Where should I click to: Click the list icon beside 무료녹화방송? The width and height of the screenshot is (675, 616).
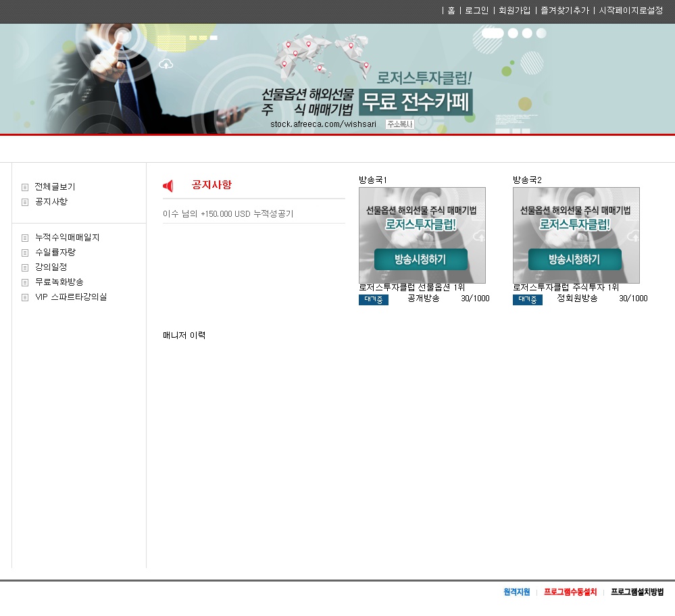coord(25,282)
